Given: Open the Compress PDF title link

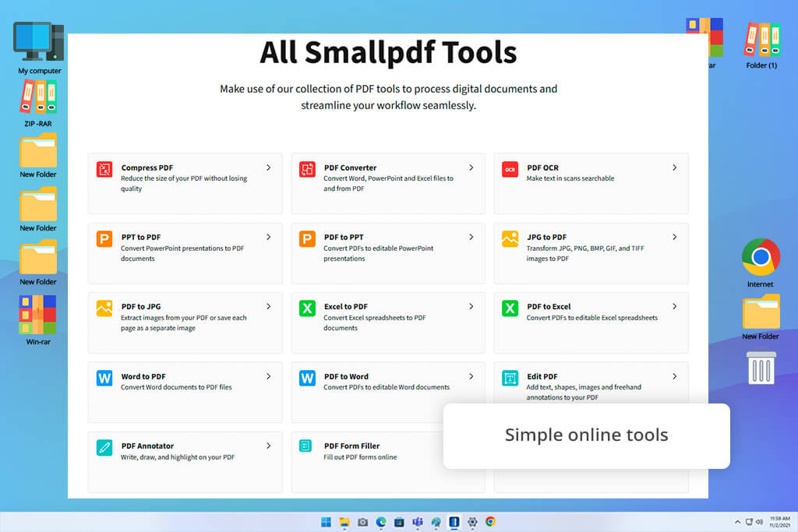Looking at the screenshot, I should (147, 167).
